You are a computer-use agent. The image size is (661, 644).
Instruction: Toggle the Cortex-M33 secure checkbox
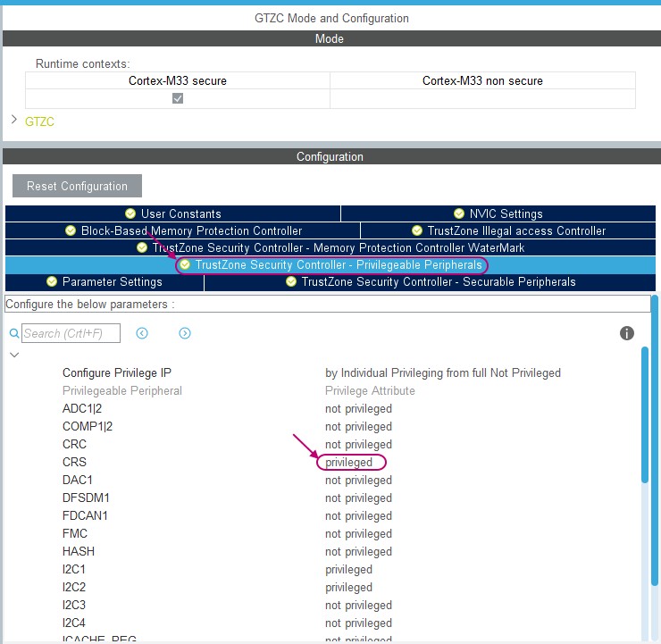click(x=178, y=98)
